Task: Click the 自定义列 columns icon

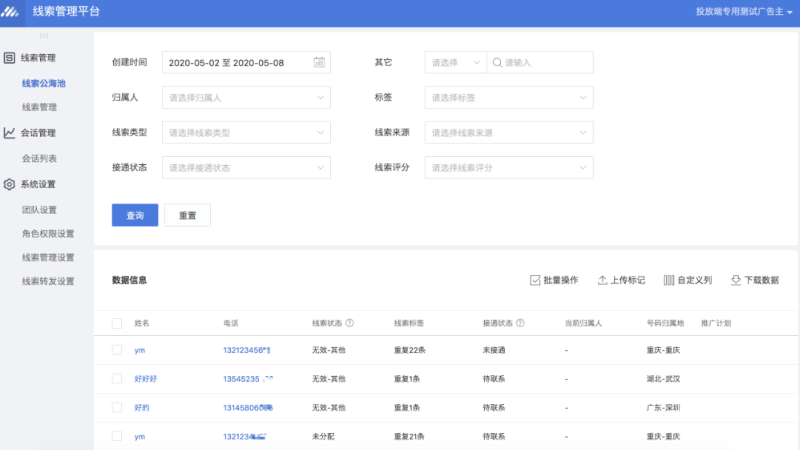Action: 668,280
